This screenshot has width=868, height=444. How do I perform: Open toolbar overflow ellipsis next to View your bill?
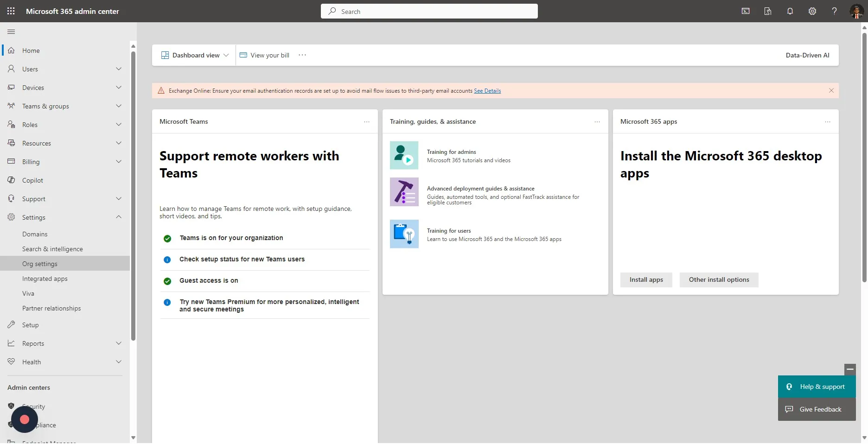[x=302, y=55]
